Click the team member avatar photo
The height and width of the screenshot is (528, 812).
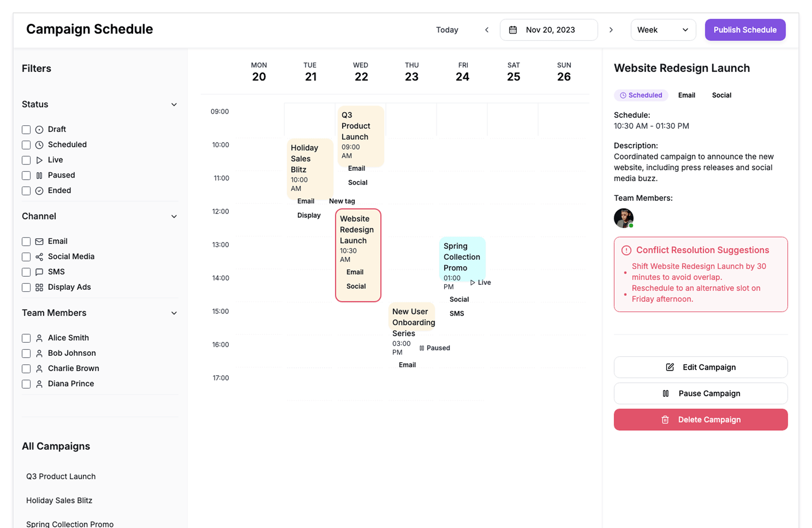(x=623, y=218)
